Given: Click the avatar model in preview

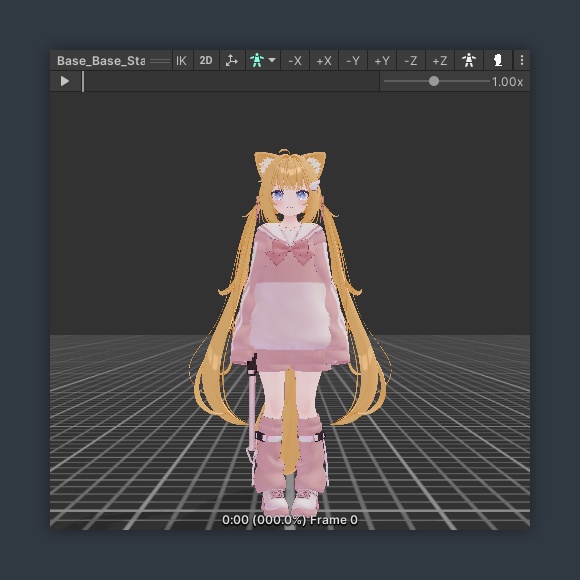Looking at the screenshot, I should point(290,333).
